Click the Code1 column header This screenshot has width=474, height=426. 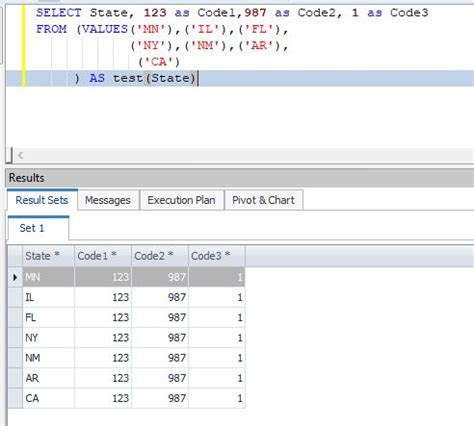[x=103, y=256]
